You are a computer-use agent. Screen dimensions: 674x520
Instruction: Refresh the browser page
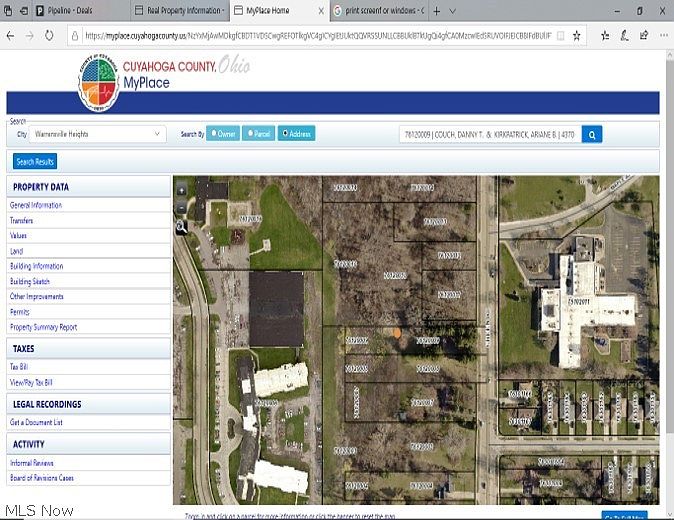49,36
